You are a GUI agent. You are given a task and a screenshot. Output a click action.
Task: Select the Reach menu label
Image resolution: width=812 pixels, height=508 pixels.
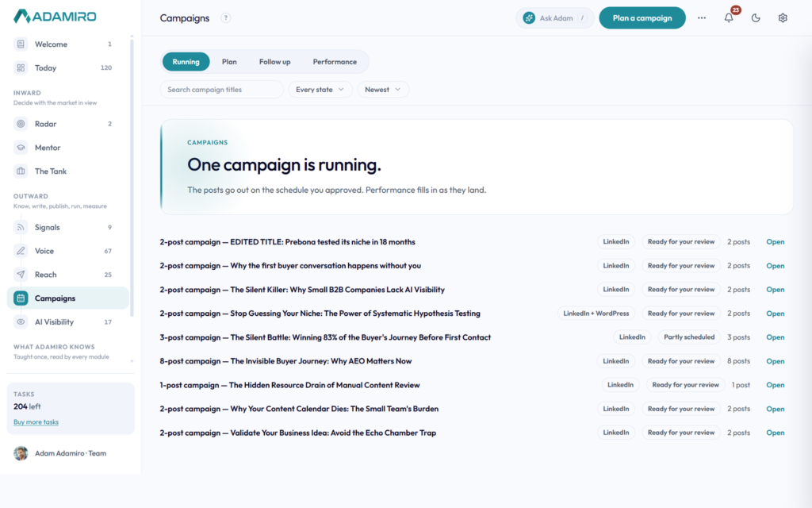click(45, 275)
